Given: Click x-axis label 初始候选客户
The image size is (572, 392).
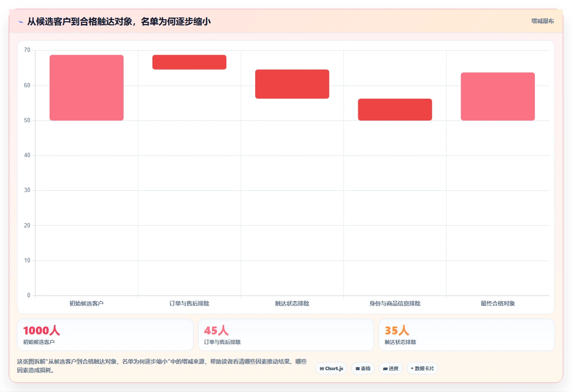Looking at the screenshot, I should click(x=87, y=303).
